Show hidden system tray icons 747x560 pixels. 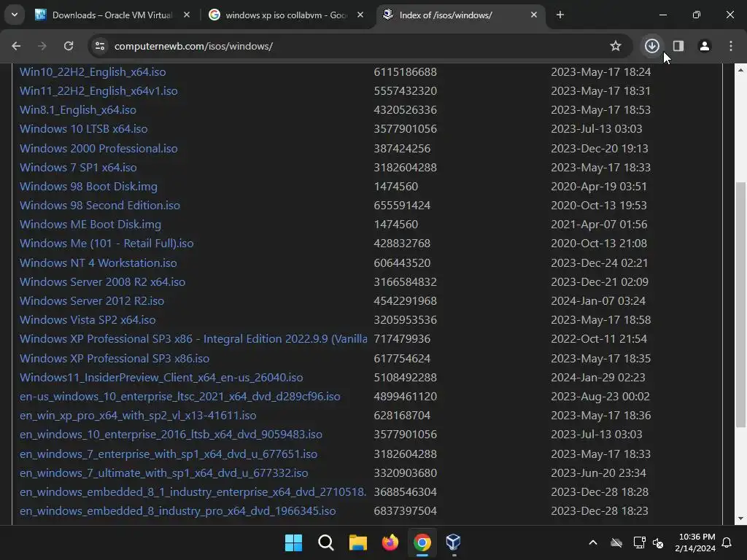tap(593, 542)
